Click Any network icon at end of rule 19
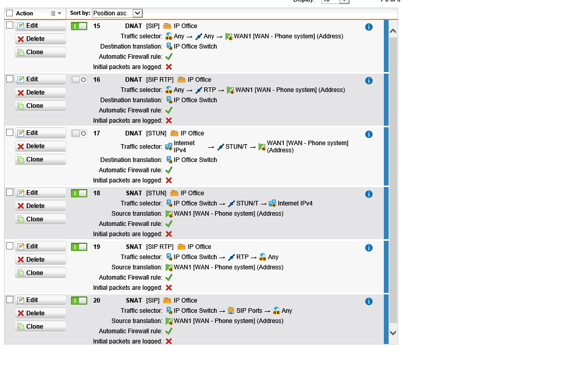588x368 pixels. (263, 257)
